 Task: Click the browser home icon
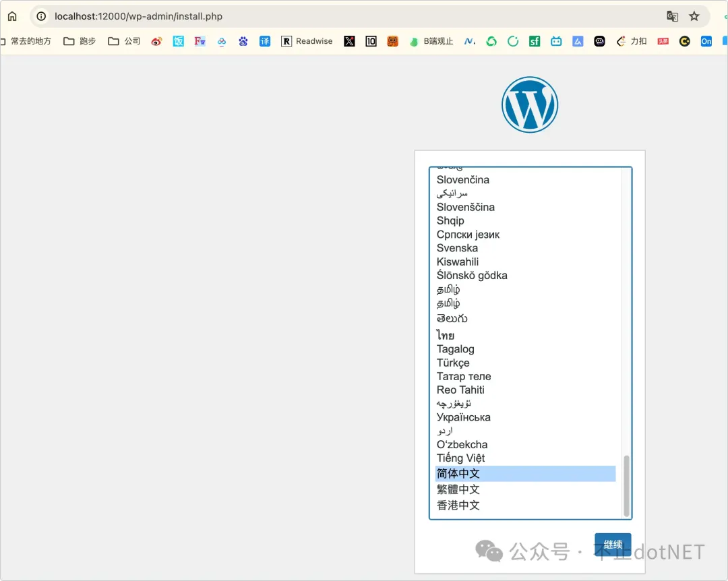click(x=12, y=16)
